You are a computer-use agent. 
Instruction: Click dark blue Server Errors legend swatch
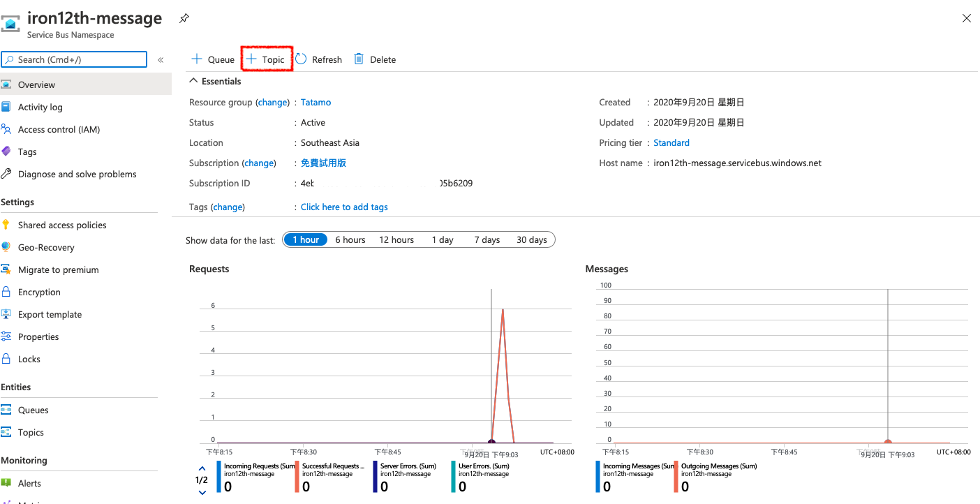point(376,477)
